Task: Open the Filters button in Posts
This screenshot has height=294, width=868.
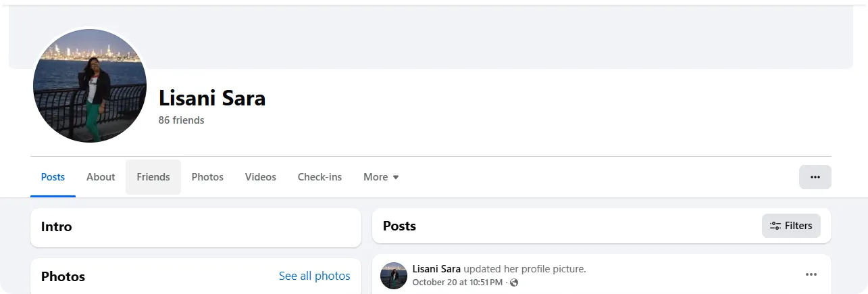Action: 791,226
